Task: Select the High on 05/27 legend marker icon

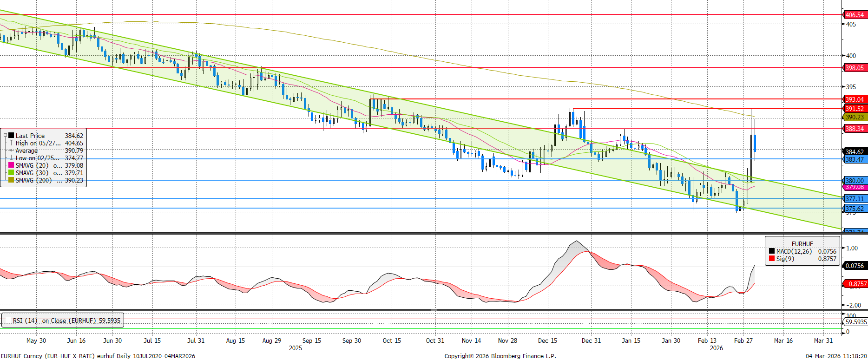Action: (x=11, y=143)
